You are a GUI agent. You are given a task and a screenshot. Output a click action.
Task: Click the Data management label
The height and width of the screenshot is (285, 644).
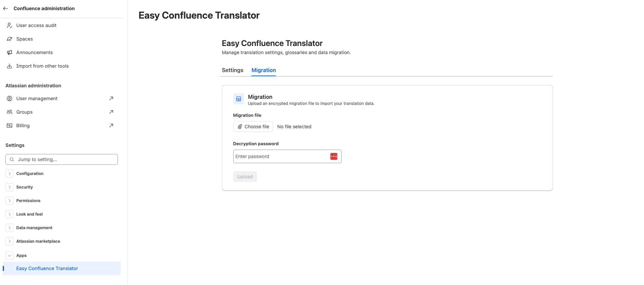coord(34,228)
